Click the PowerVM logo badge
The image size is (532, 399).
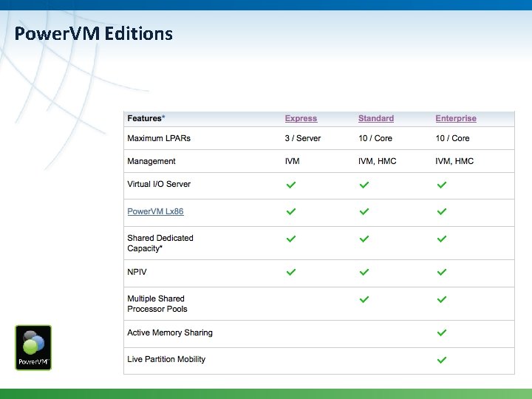(x=33, y=348)
